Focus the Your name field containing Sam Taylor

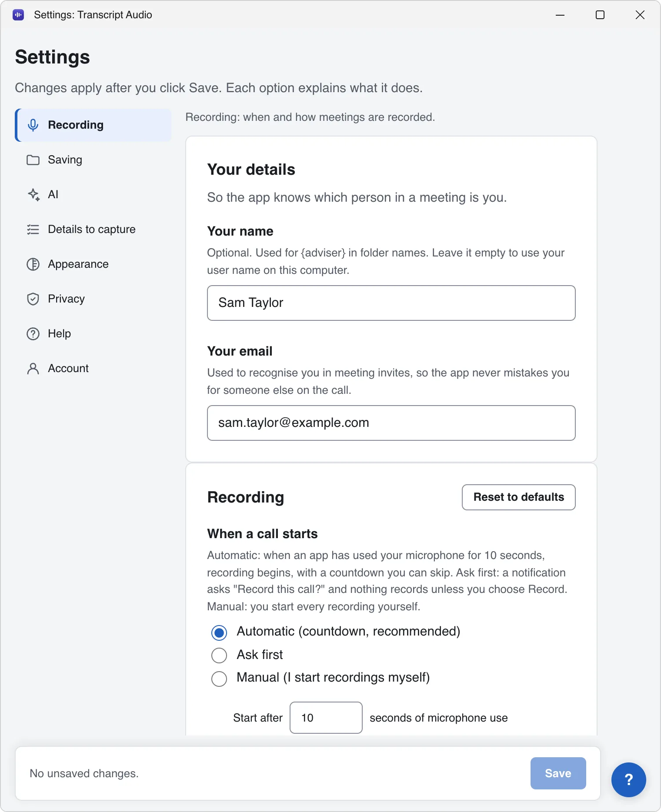coord(391,303)
